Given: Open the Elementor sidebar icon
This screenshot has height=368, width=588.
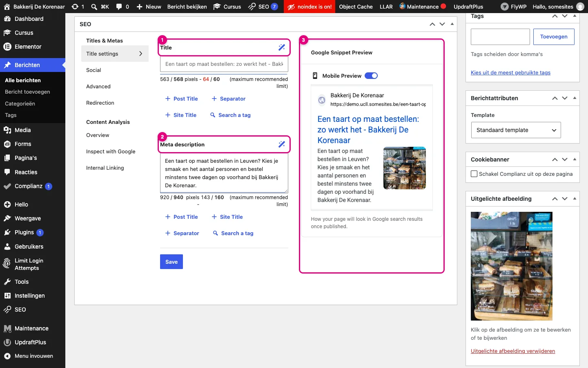Looking at the screenshot, I should coord(7,47).
